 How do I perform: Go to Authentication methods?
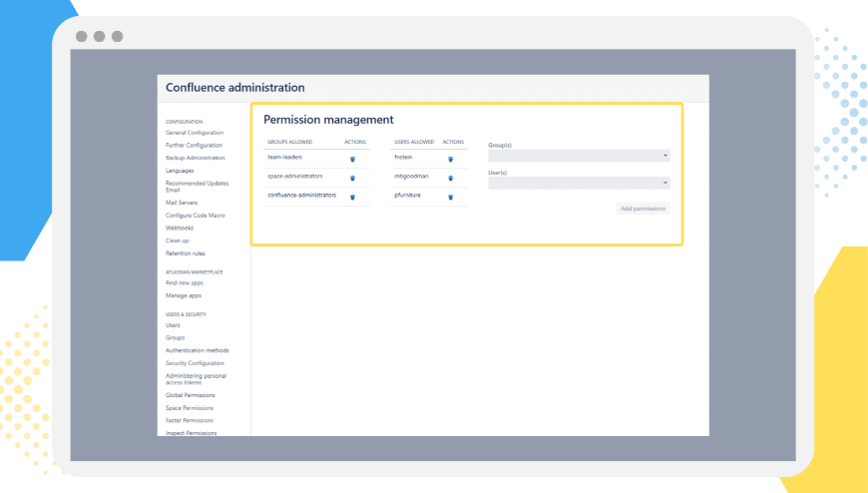198,350
